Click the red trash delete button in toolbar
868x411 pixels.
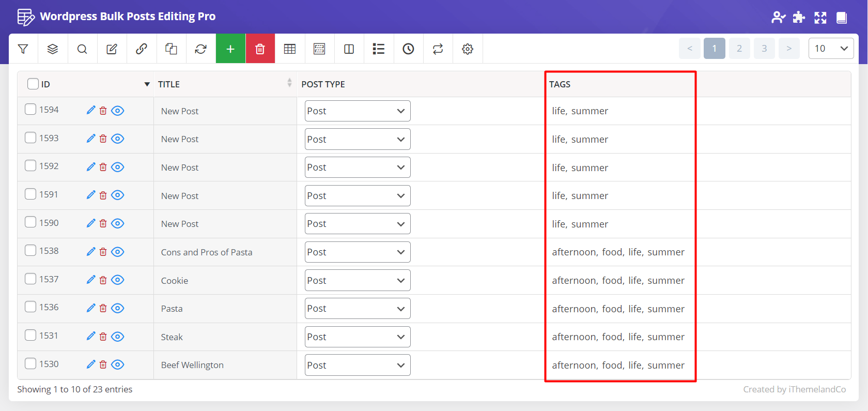pos(260,49)
